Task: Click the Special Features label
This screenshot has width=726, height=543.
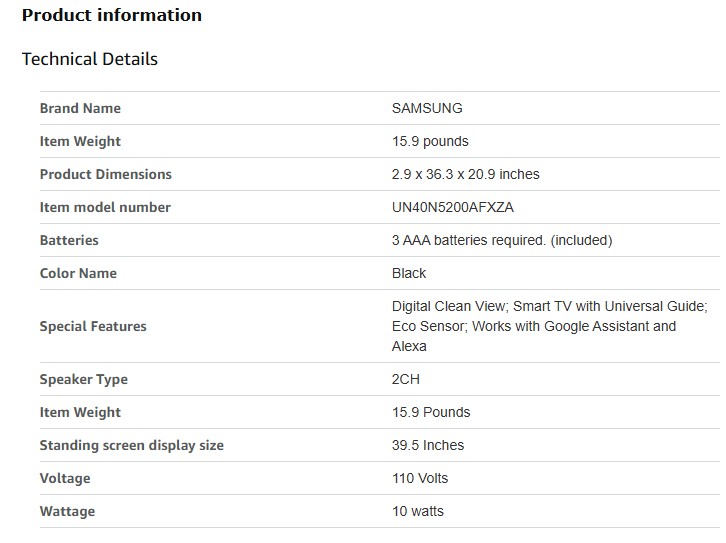Action: tap(93, 326)
